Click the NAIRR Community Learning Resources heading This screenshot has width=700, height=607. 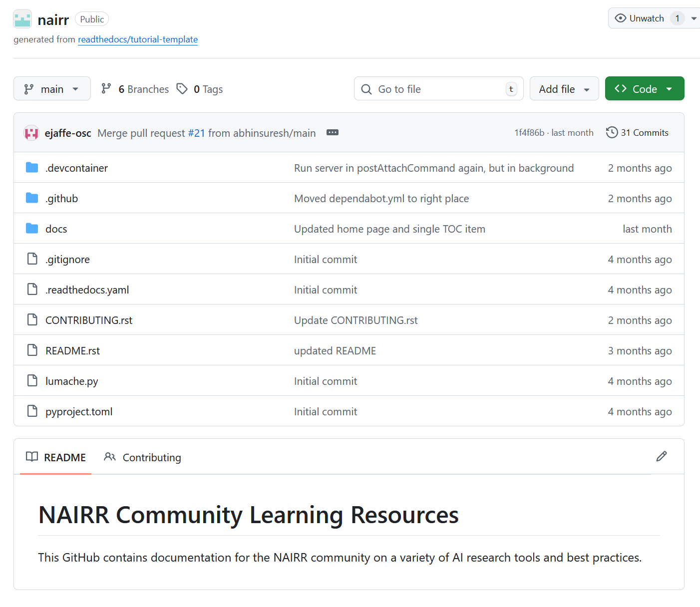tap(248, 515)
